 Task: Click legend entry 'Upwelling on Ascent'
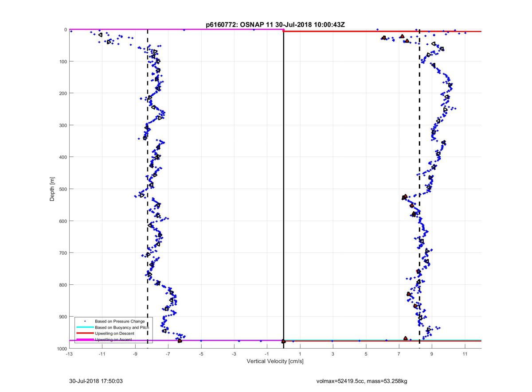pyautogui.click(x=113, y=339)
